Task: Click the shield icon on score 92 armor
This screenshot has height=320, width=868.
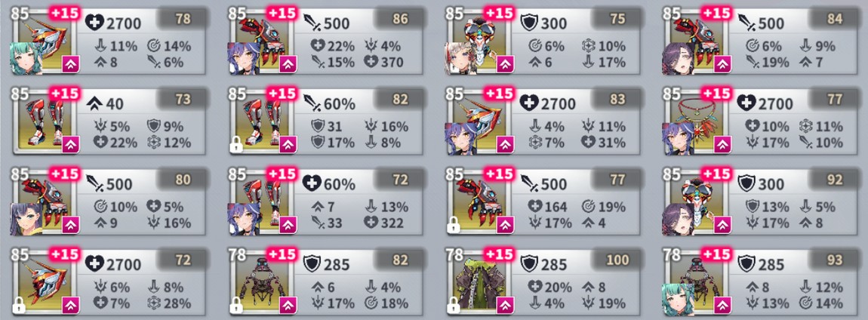Action: tap(746, 182)
